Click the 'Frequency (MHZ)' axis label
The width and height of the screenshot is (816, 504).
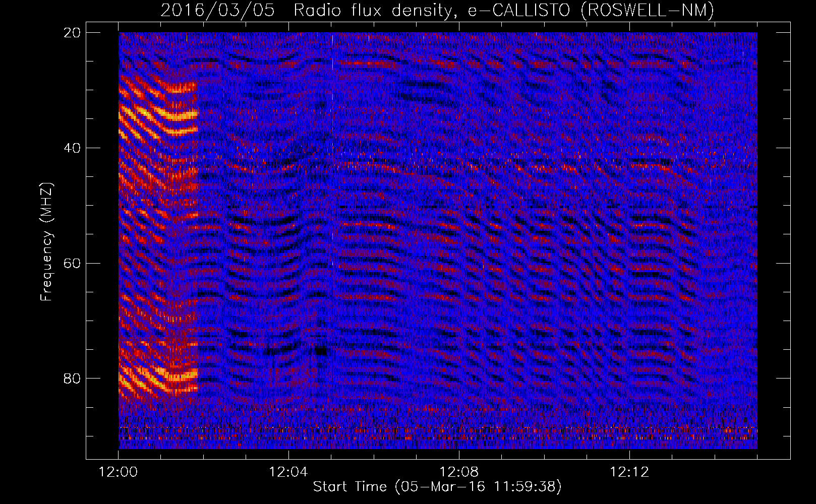pos(46,242)
